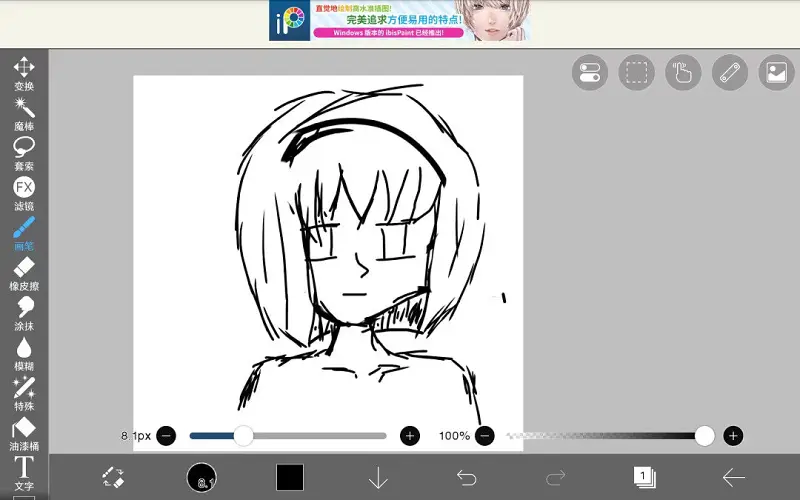
Task: Open the brush properties circle showing 8.1
Action: coord(202,478)
